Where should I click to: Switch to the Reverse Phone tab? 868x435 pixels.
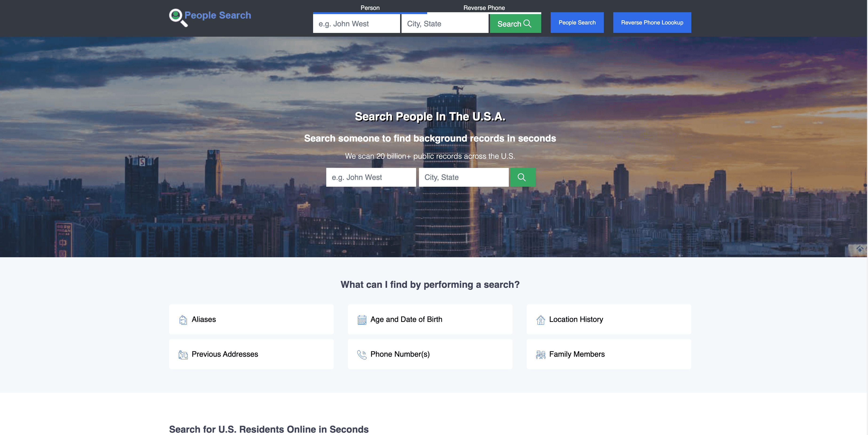coord(484,8)
